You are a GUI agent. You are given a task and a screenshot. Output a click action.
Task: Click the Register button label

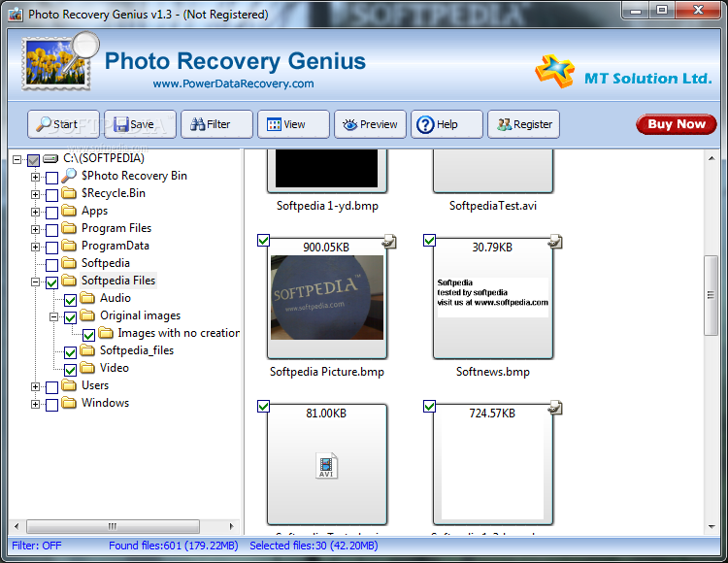533,124
